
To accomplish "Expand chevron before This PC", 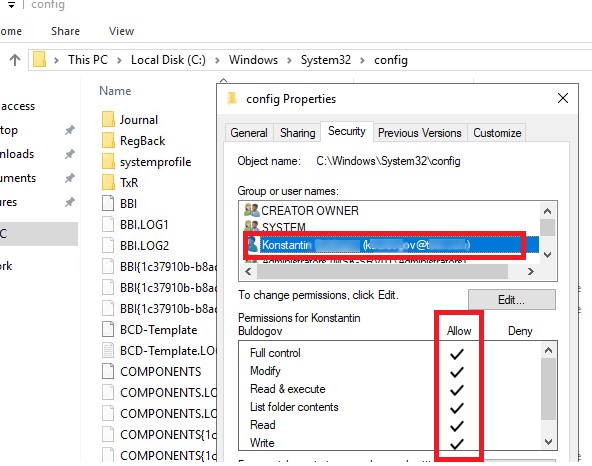I will click(x=56, y=60).
